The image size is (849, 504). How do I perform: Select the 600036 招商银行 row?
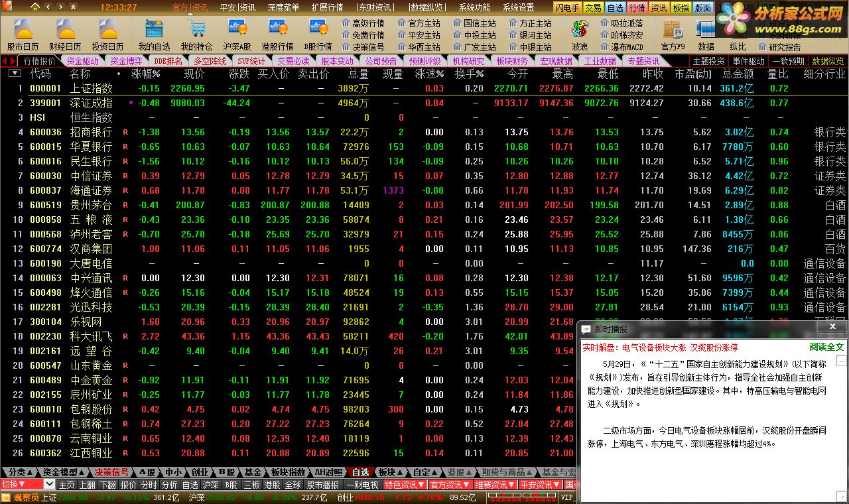424,132
